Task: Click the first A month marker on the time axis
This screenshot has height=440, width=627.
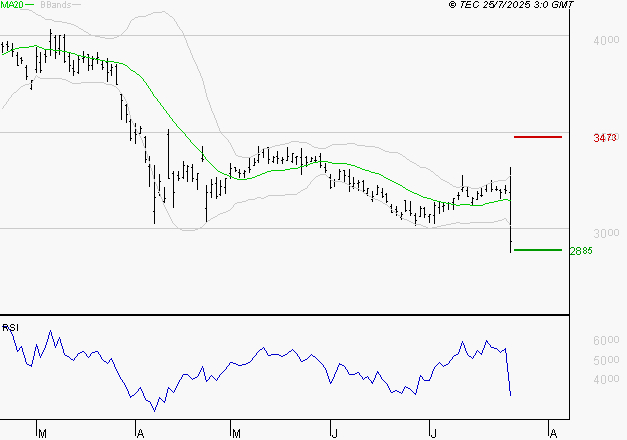Action: coord(139,433)
